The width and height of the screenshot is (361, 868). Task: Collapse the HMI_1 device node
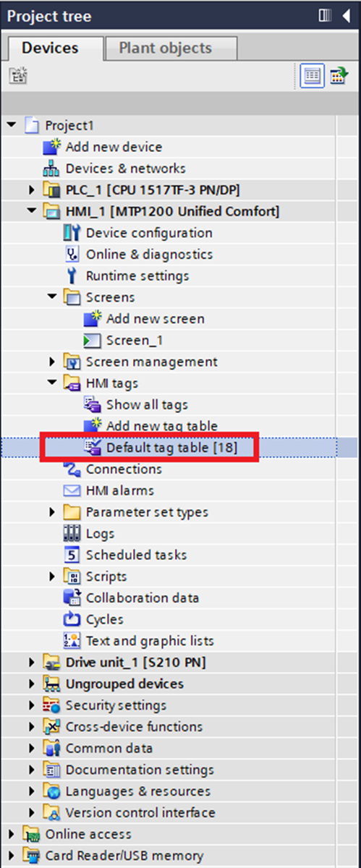coord(31,212)
